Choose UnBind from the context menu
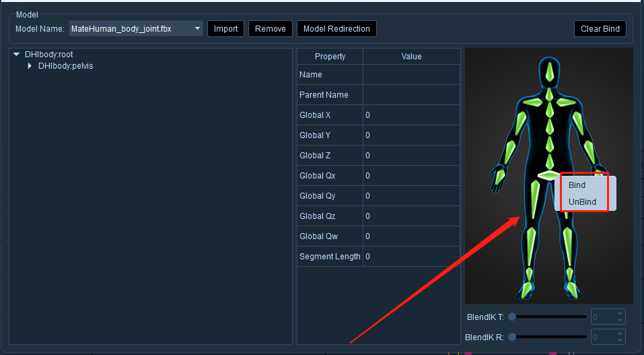 582,202
